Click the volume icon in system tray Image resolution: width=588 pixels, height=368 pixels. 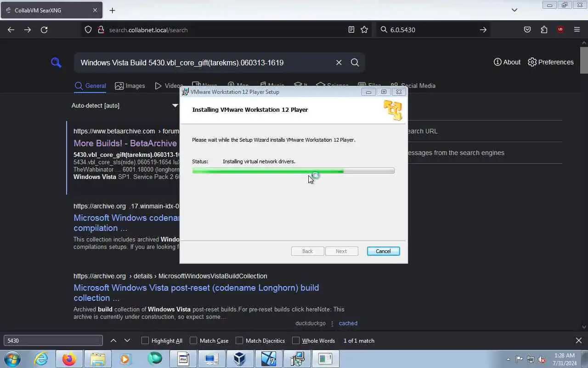click(542, 359)
